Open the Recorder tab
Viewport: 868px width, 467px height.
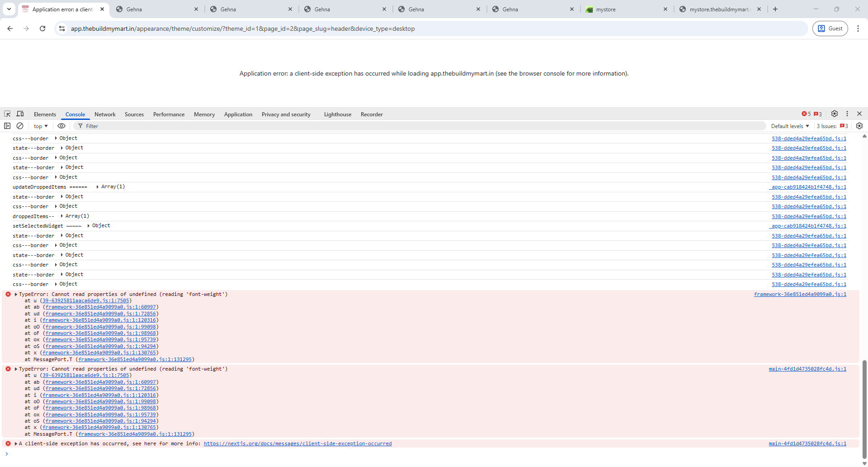pos(372,114)
